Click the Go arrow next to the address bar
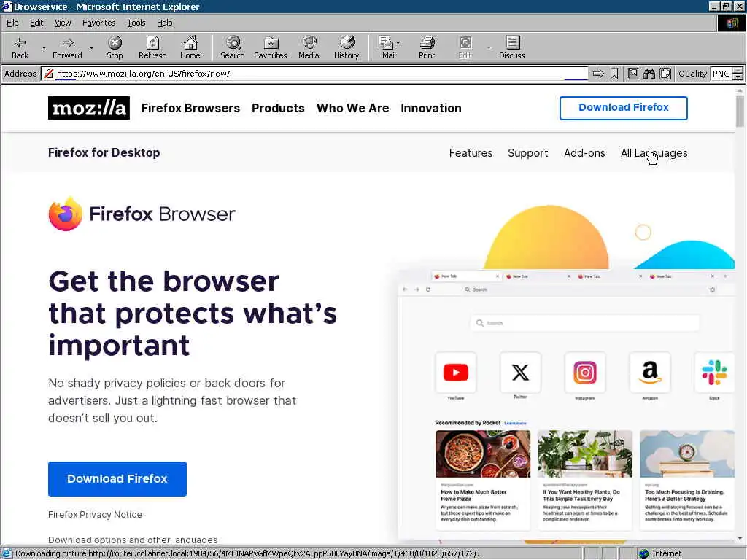This screenshot has width=747, height=560. tap(598, 74)
